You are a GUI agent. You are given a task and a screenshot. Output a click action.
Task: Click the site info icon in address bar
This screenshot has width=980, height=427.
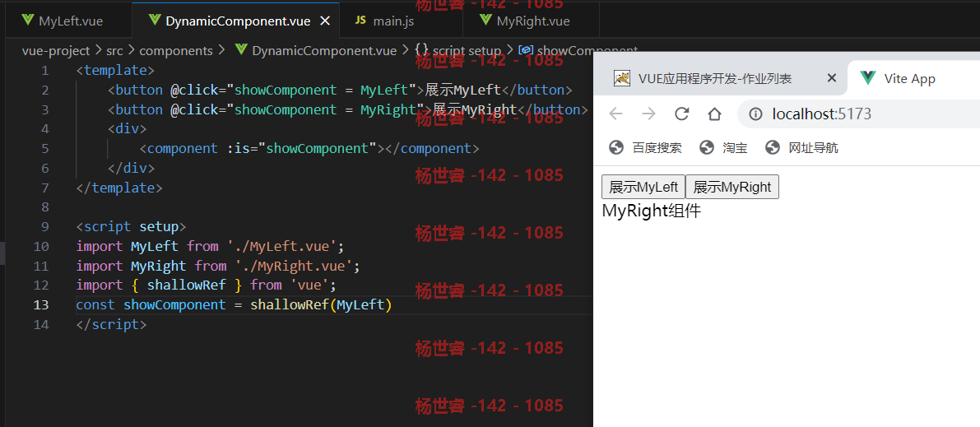(x=755, y=114)
